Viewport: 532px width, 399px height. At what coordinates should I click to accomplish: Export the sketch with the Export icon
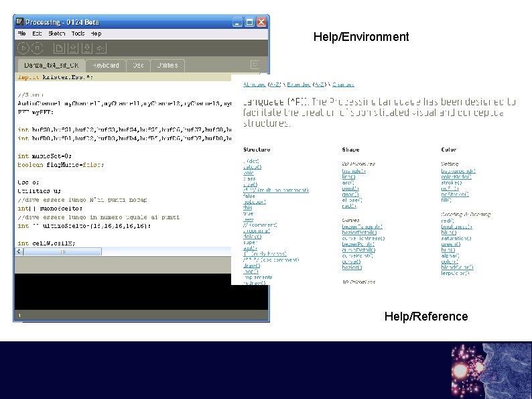(101, 48)
